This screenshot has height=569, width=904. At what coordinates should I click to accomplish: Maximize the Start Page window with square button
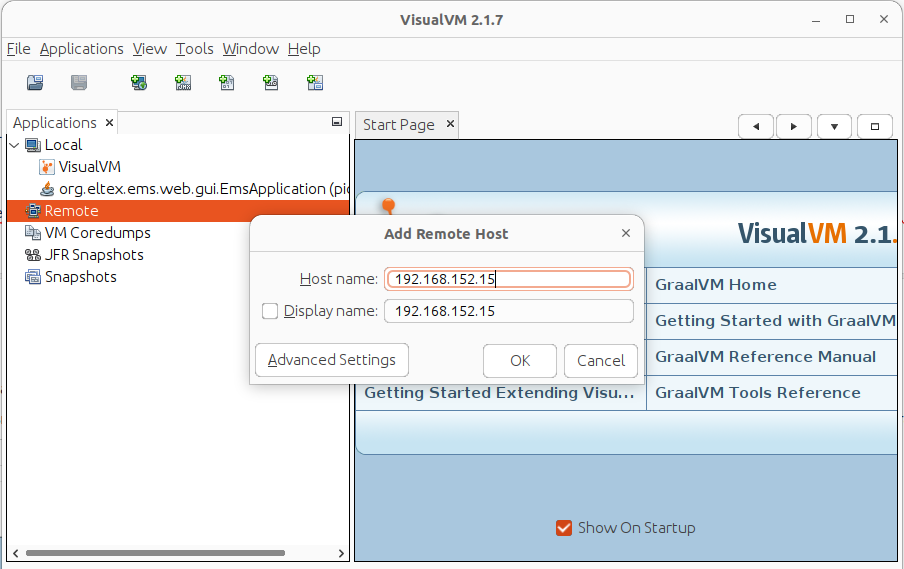[x=875, y=127]
